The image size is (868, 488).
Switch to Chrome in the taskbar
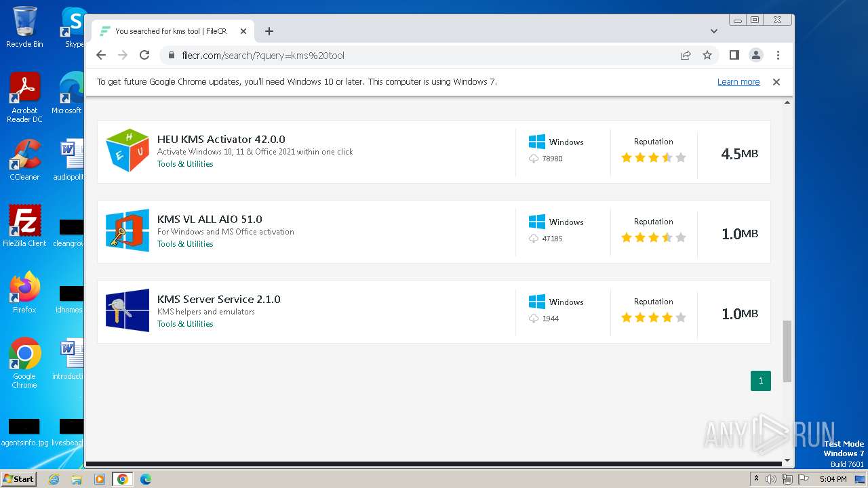pyautogui.click(x=122, y=479)
